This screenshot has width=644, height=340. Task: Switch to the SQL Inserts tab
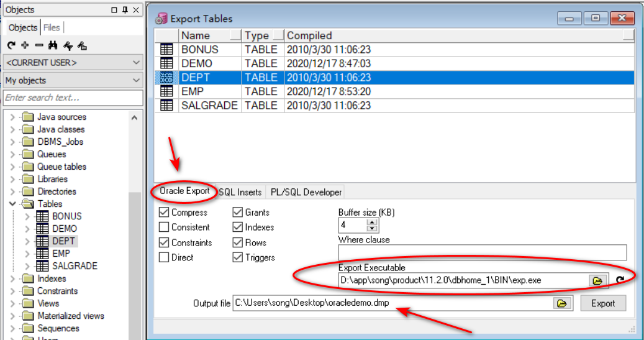(x=240, y=192)
